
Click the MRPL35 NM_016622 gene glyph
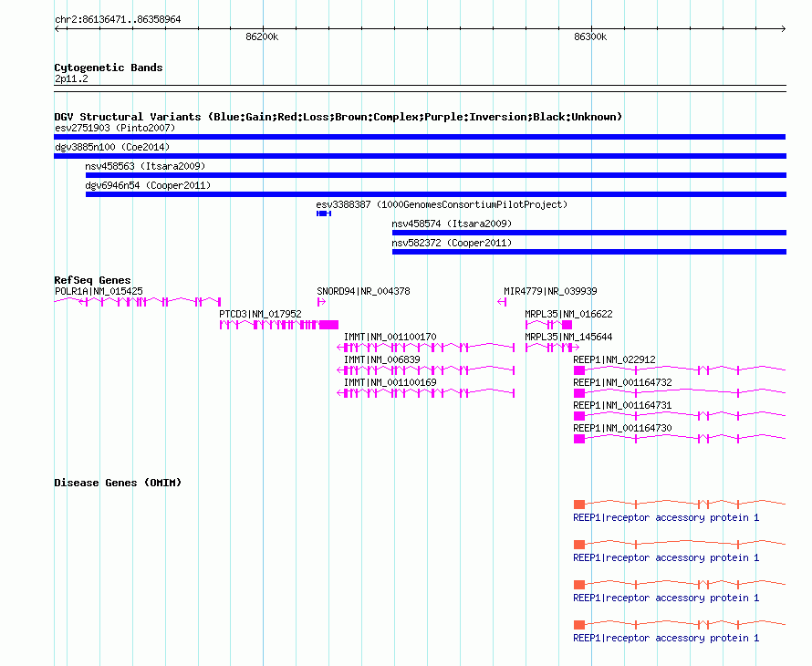(x=549, y=325)
